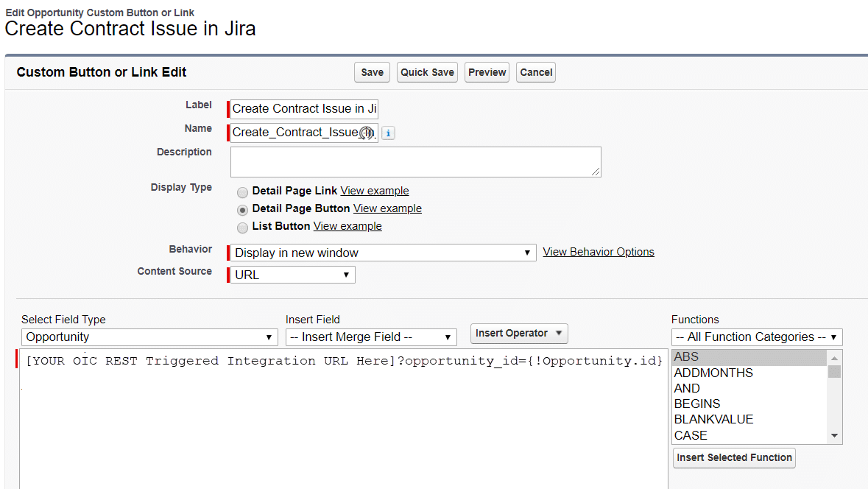This screenshot has width=868, height=489.
Task: Open the Insert Operator menu
Action: pyautogui.click(x=519, y=333)
